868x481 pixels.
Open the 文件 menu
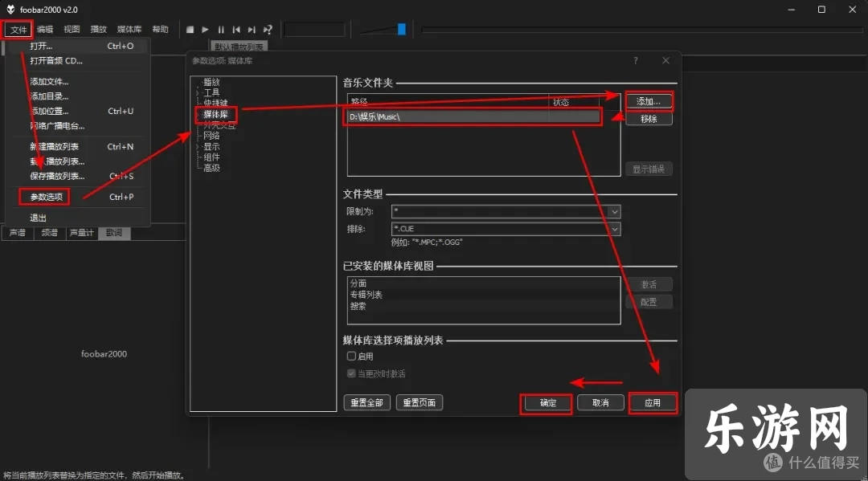pyautogui.click(x=18, y=29)
